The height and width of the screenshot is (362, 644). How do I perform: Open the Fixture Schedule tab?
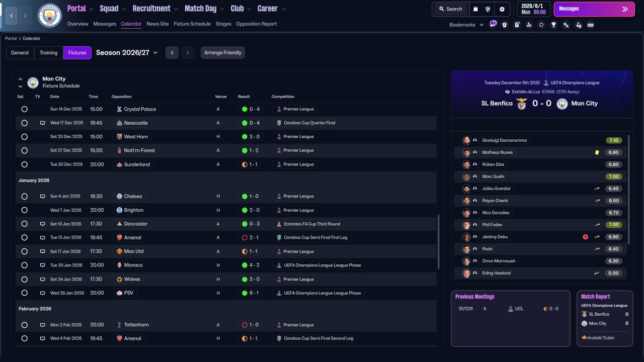point(192,24)
